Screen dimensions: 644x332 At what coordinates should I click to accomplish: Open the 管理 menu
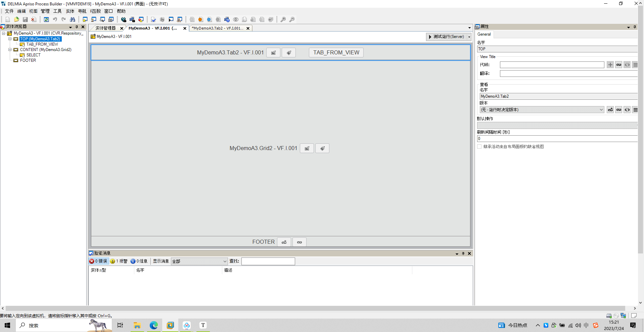click(45, 11)
